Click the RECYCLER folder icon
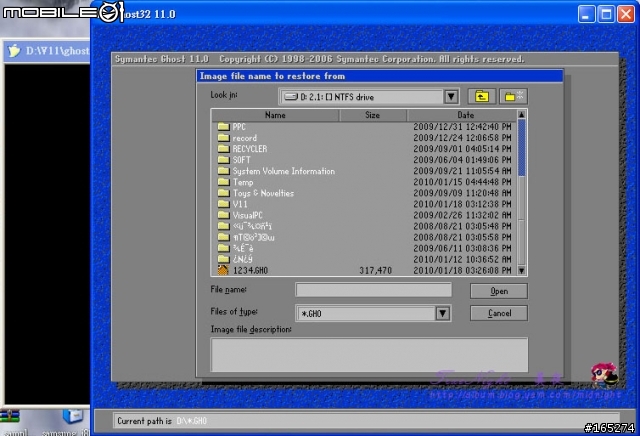 coord(223,149)
